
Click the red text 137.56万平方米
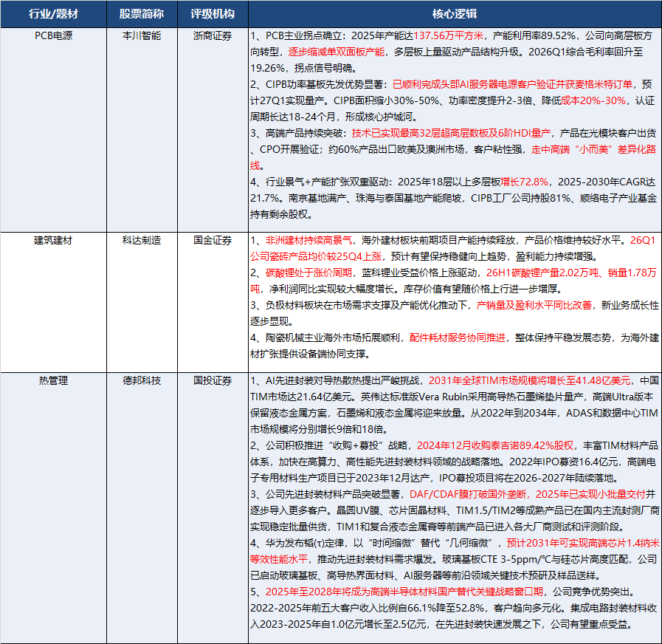tap(449, 36)
